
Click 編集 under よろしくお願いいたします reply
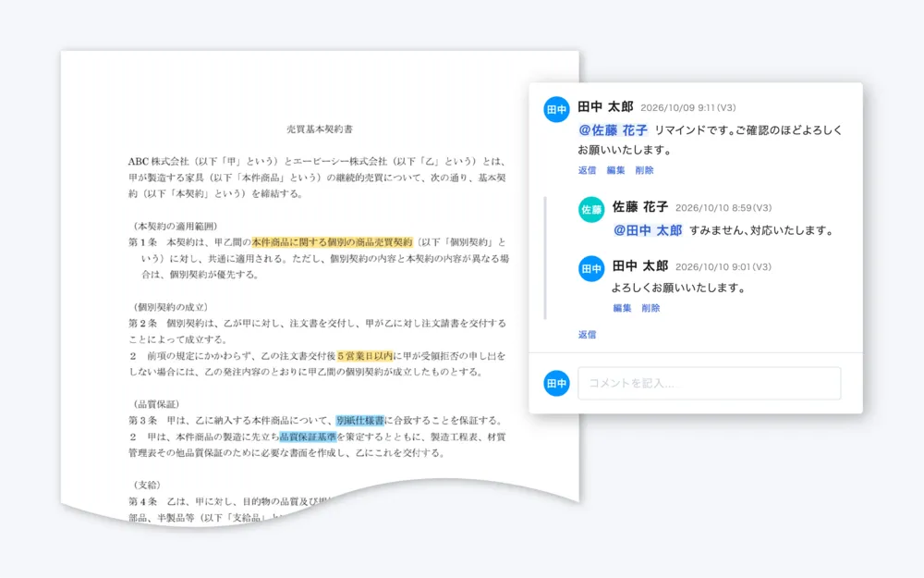[x=622, y=308]
